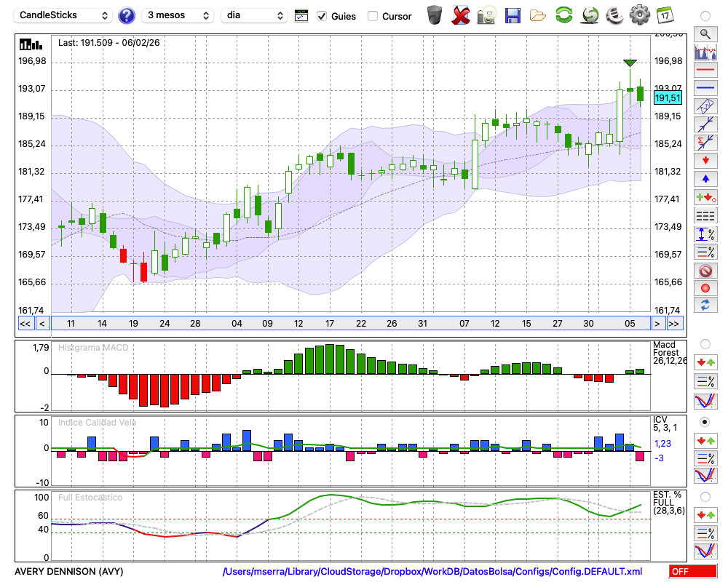Click the '>>' jump forward button

click(674, 323)
